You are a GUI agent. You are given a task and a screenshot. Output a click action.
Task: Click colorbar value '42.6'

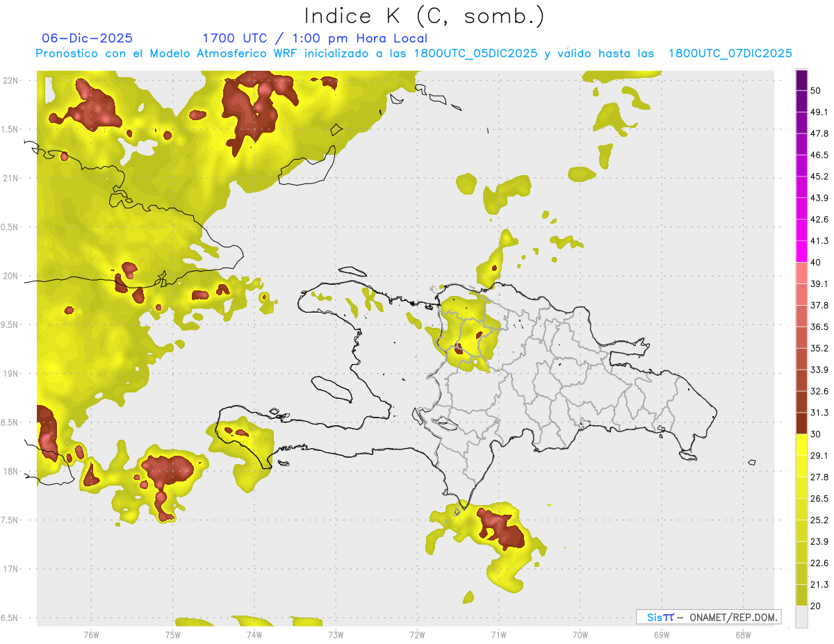point(819,220)
